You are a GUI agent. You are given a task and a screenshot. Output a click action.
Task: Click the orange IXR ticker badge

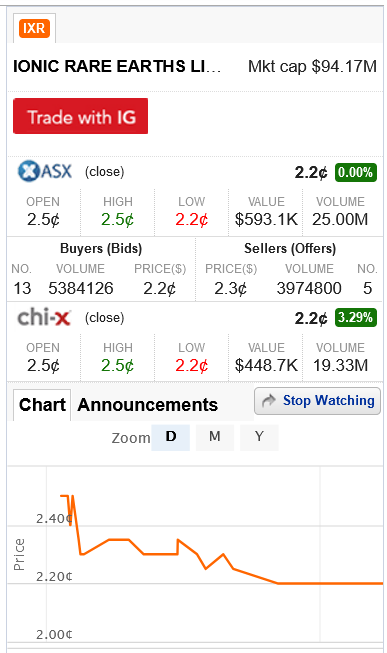point(34,28)
